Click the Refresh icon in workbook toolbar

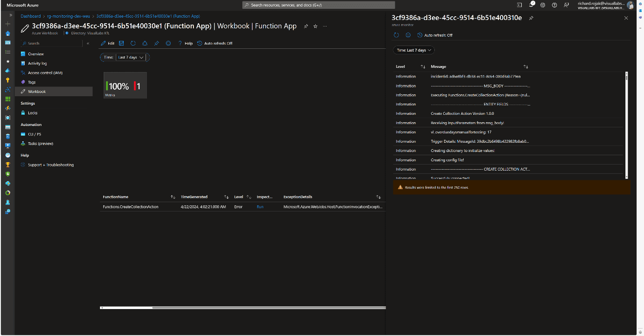pos(133,43)
